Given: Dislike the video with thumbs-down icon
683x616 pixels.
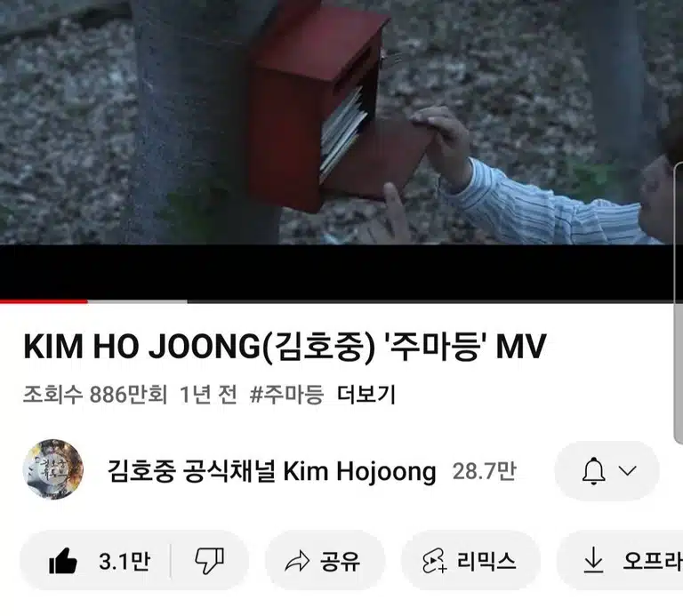Looking at the screenshot, I should (210, 561).
